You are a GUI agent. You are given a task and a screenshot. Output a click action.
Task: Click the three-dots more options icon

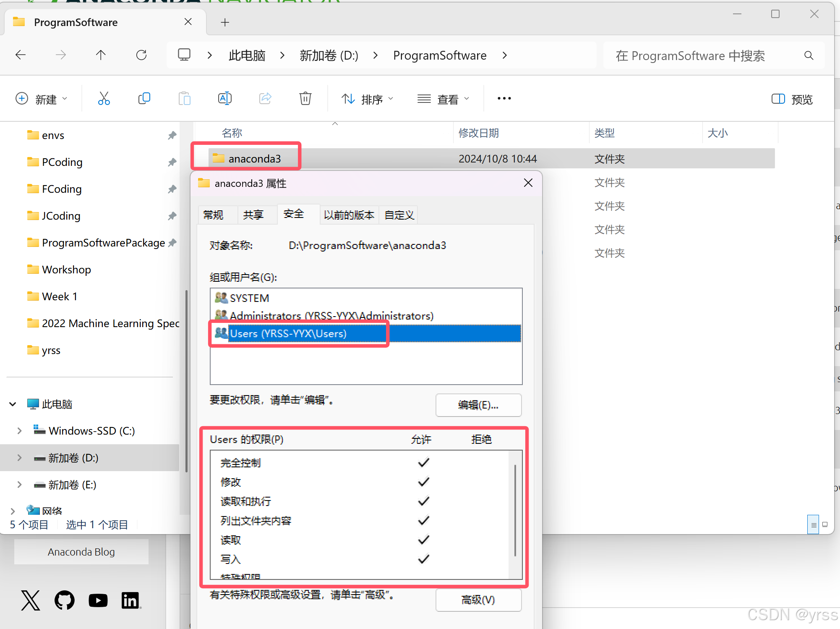(504, 99)
